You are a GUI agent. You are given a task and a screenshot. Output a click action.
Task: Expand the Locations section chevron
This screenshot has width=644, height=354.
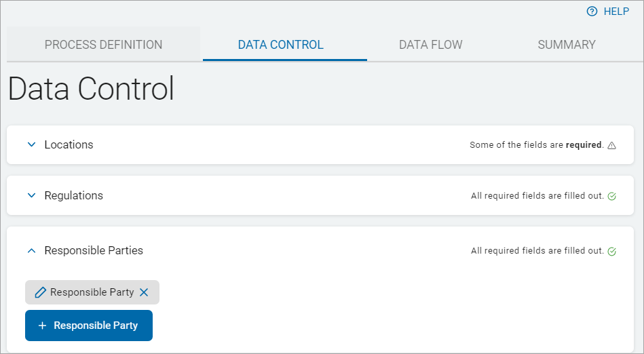[x=31, y=144]
